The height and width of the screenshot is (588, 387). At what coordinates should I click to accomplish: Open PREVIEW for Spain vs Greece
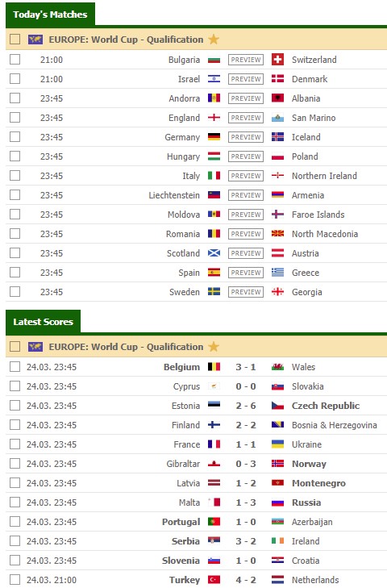point(246,273)
